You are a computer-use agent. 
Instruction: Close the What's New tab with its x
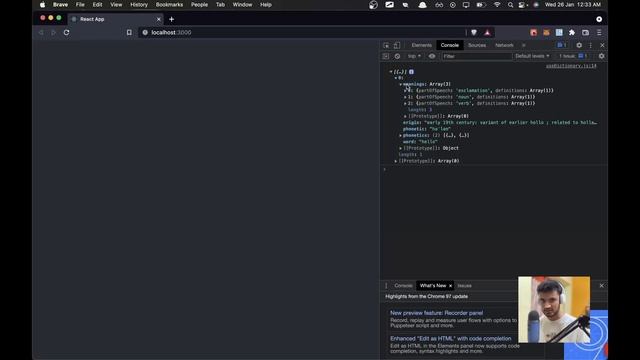click(451, 286)
